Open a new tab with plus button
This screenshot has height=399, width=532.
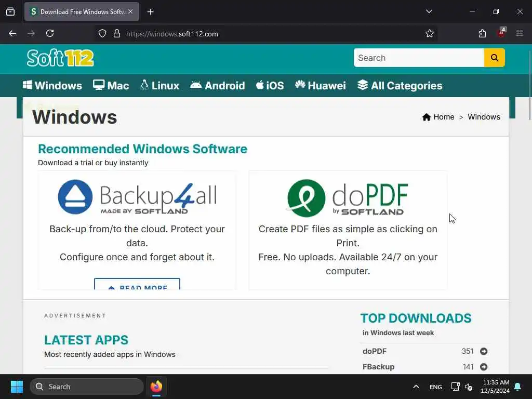[x=150, y=12]
